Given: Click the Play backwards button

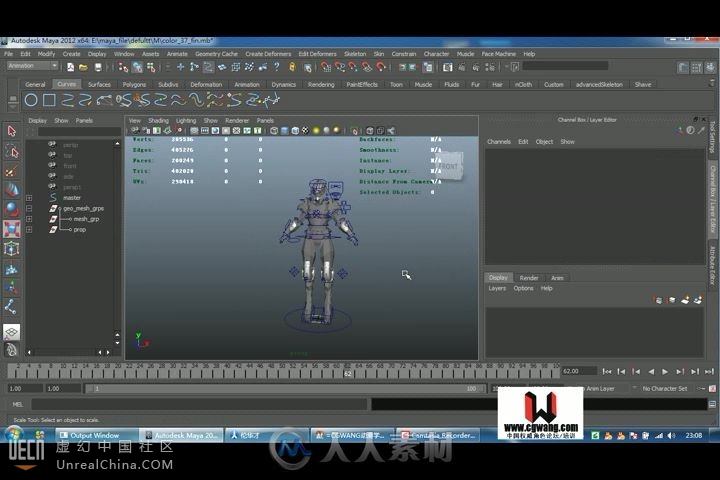Looking at the screenshot, I should 651,372.
